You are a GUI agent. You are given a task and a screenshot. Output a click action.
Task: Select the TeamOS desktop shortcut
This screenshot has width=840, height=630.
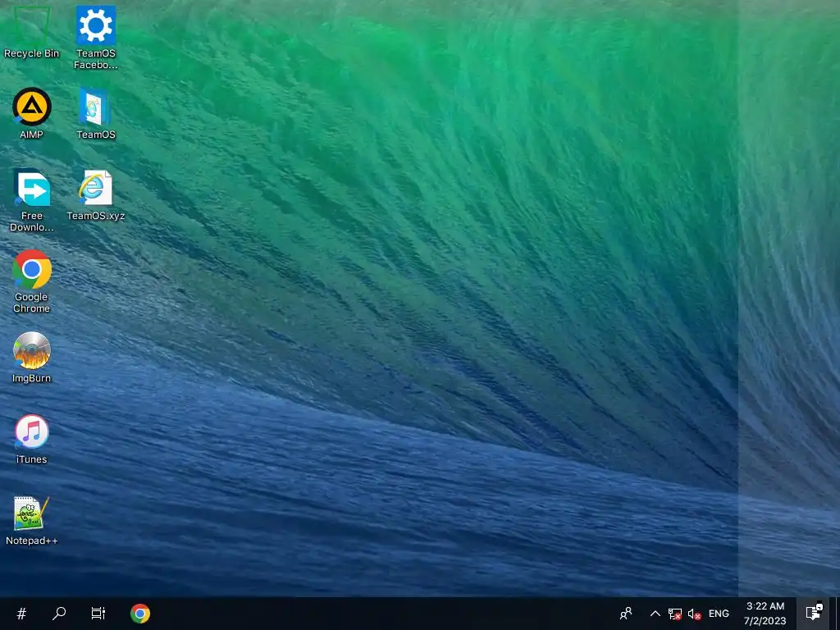pos(96,113)
